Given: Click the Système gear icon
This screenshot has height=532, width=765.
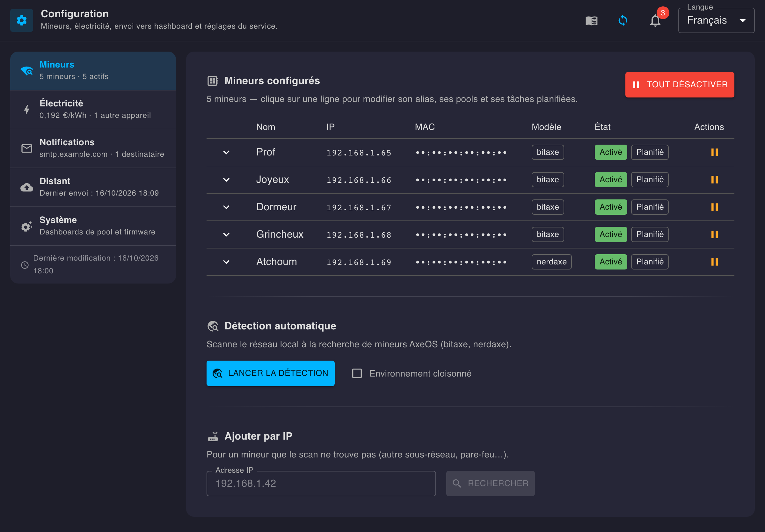Looking at the screenshot, I should click(27, 226).
